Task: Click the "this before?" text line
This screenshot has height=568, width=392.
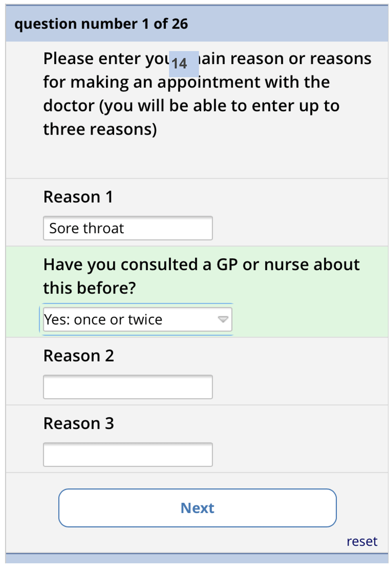Action: pyautogui.click(x=89, y=288)
